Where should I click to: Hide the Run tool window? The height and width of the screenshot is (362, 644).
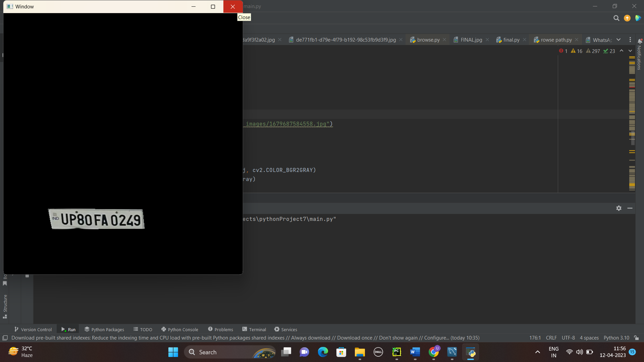click(630, 208)
